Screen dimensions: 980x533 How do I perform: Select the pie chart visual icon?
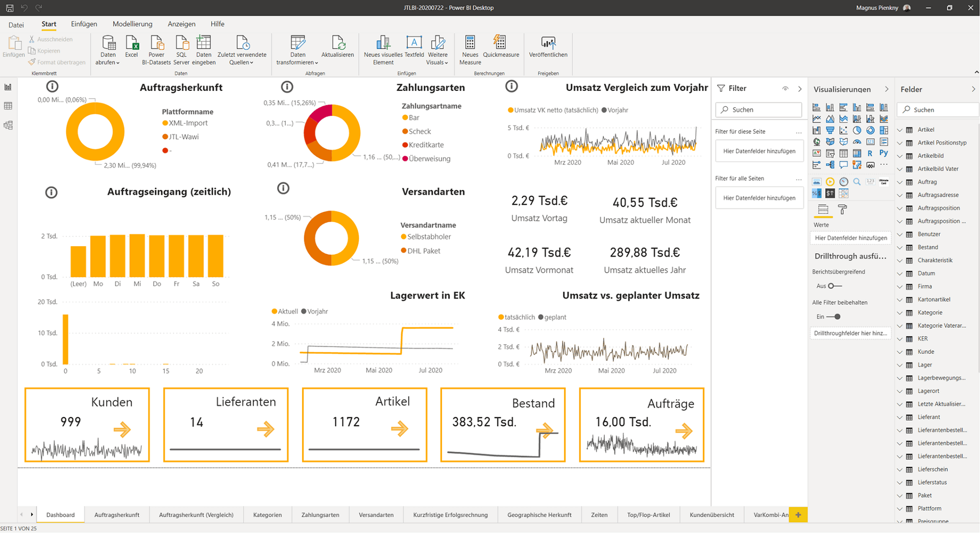857,130
